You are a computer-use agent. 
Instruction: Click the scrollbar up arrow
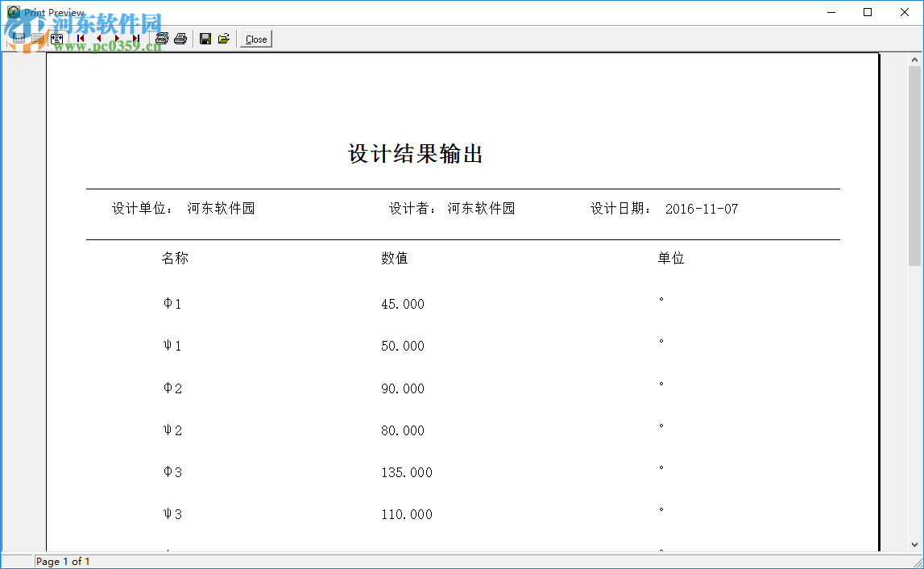click(x=915, y=57)
